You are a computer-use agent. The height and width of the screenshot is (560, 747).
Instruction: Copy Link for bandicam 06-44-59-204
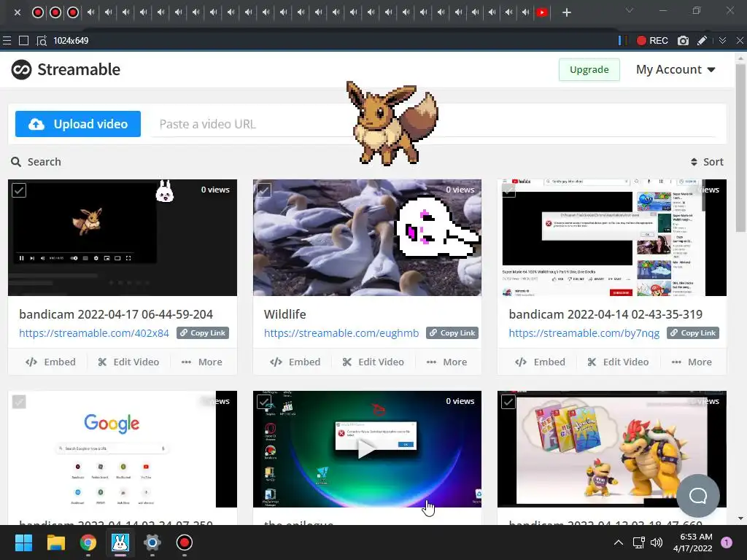point(203,332)
